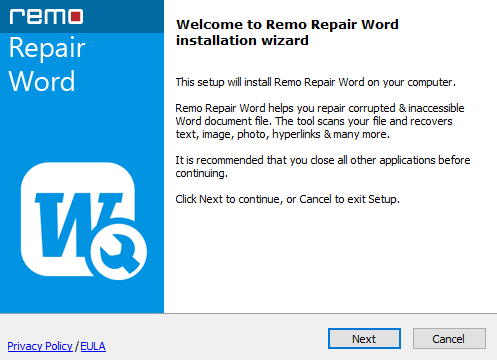Click the 'Welcome to Remo Repair Word' heading
Image resolution: width=497 pixels, height=360 pixels.
(287, 32)
